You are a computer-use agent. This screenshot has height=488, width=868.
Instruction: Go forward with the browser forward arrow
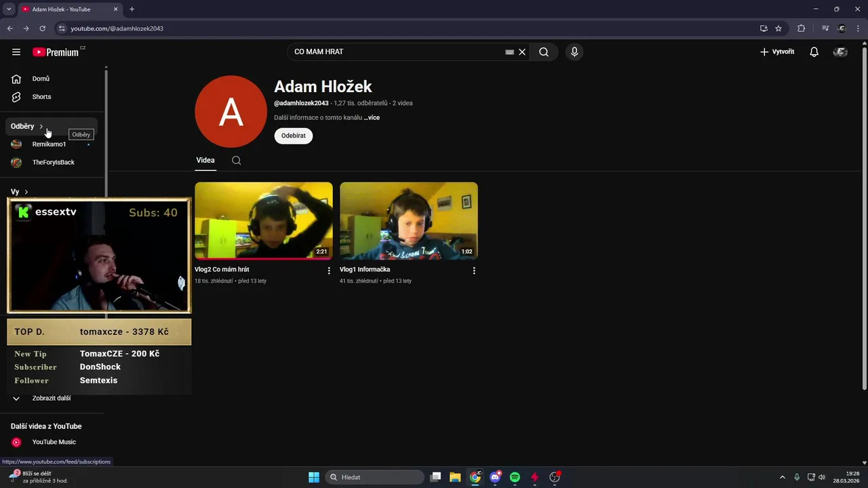[x=26, y=28]
